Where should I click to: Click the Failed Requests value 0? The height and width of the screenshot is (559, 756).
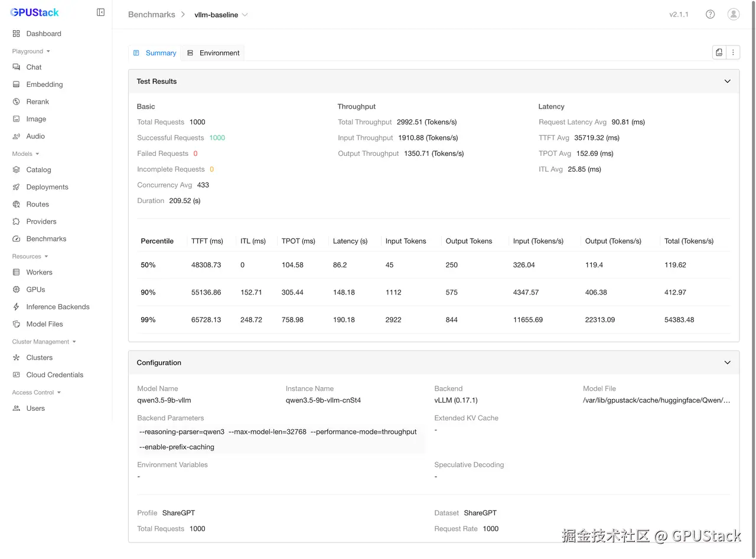coord(195,153)
